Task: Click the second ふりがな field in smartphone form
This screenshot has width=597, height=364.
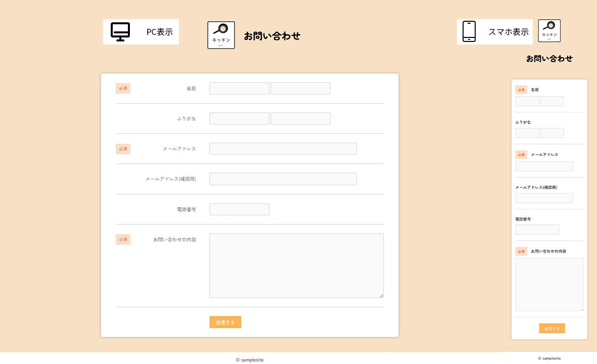Action: click(x=552, y=133)
